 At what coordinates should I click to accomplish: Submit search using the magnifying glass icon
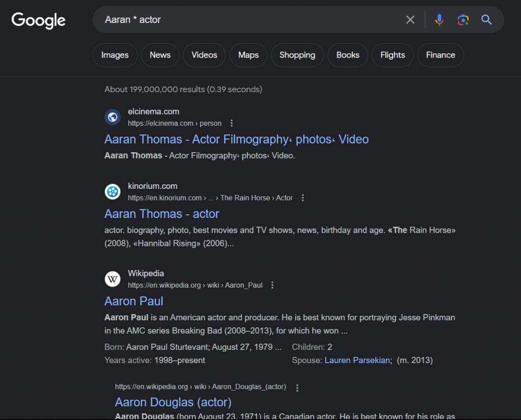(x=486, y=20)
